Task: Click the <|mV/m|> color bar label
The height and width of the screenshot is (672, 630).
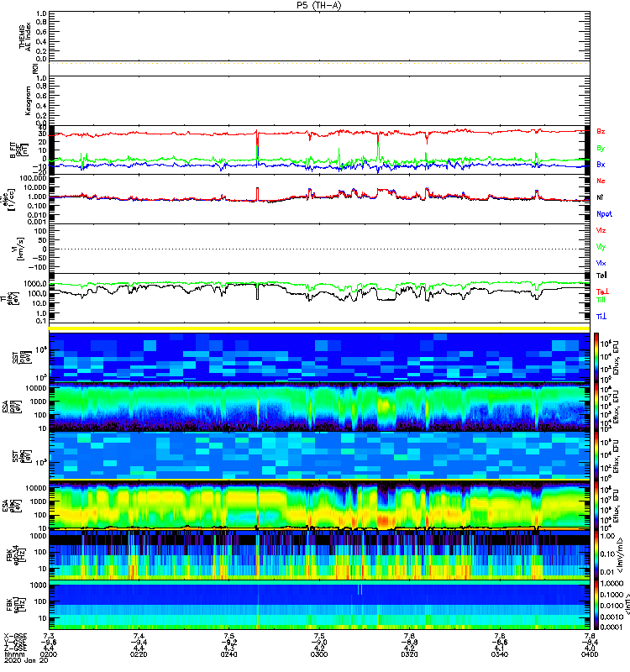Action: pos(619,557)
